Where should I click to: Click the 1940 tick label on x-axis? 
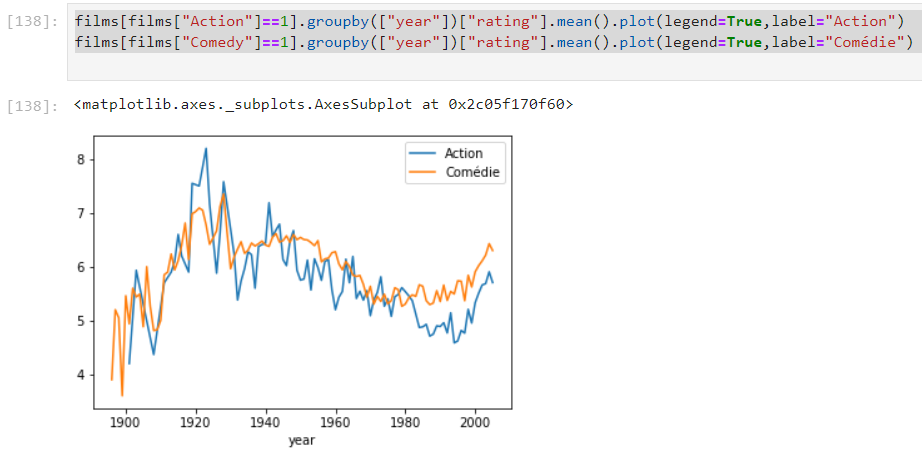tap(265, 422)
